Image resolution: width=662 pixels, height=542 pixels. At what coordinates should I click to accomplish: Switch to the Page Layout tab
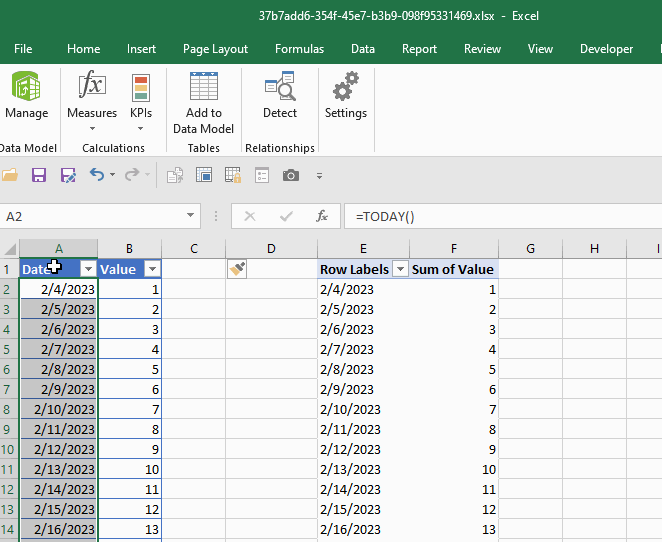click(x=215, y=49)
